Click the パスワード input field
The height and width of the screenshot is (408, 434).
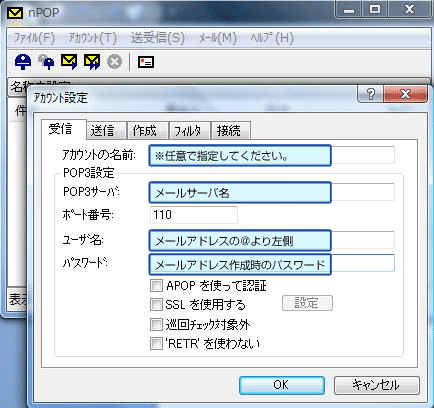point(272,265)
